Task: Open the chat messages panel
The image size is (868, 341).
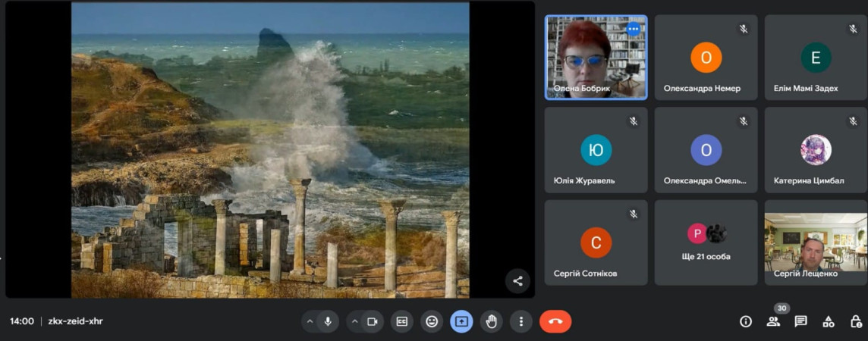Action: (800, 321)
